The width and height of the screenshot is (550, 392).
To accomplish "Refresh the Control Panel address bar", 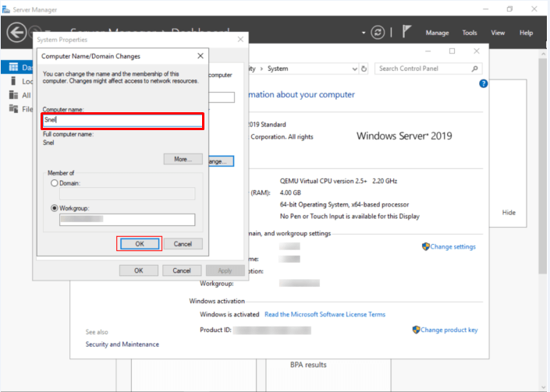I will click(x=364, y=69).
